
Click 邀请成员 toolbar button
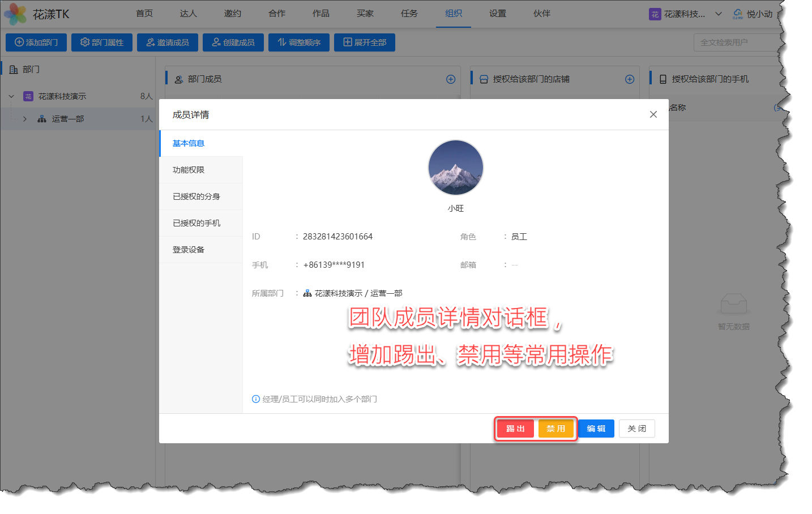[168, 42]
